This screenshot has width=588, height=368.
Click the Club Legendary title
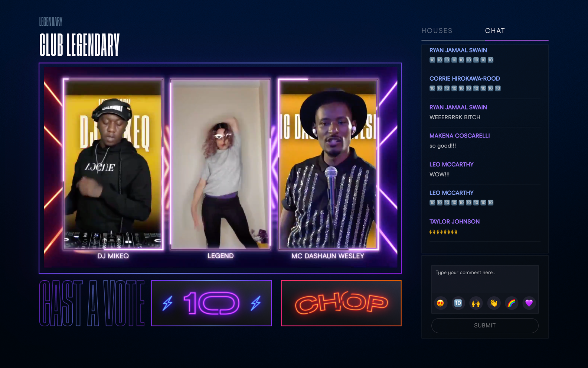pos(79,45)
